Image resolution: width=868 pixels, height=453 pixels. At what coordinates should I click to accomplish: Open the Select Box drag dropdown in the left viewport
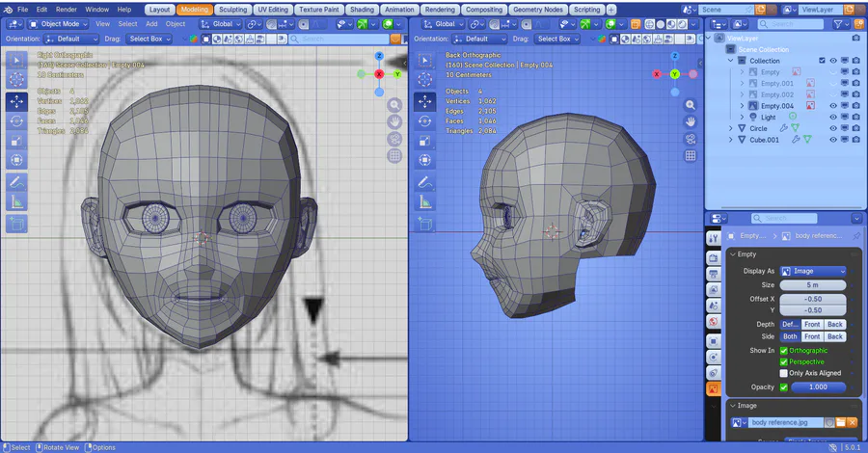(x=149, y=40)
